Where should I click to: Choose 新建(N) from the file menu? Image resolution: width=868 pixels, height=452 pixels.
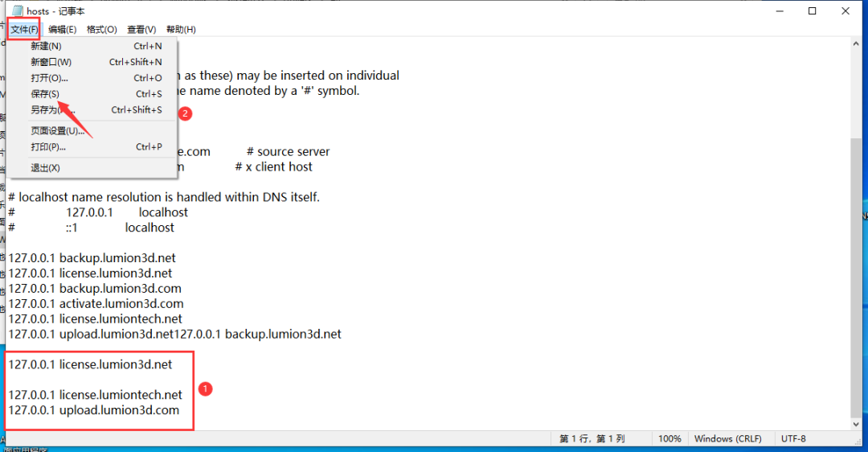click(46, 47)
